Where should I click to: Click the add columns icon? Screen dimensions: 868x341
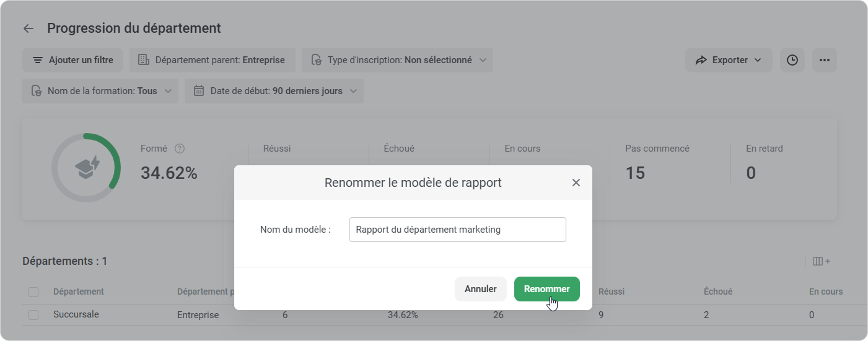[821, 261]
